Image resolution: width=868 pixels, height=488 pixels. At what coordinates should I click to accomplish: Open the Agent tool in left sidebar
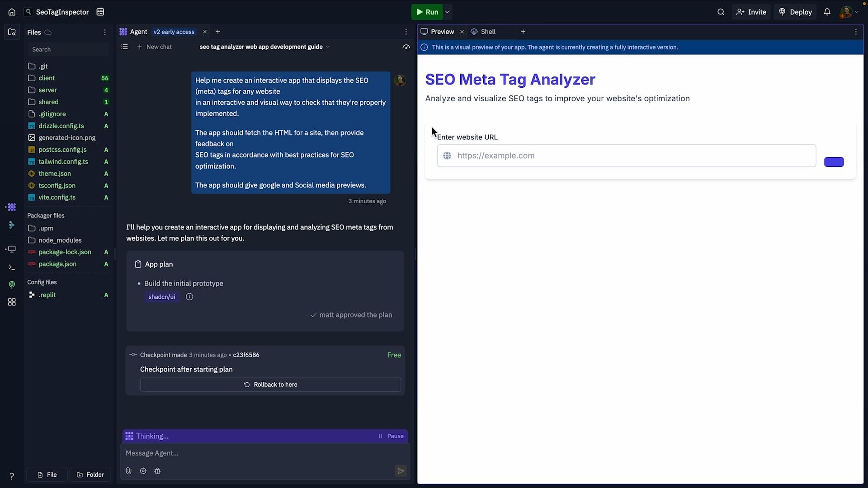[x=12, y=207]
